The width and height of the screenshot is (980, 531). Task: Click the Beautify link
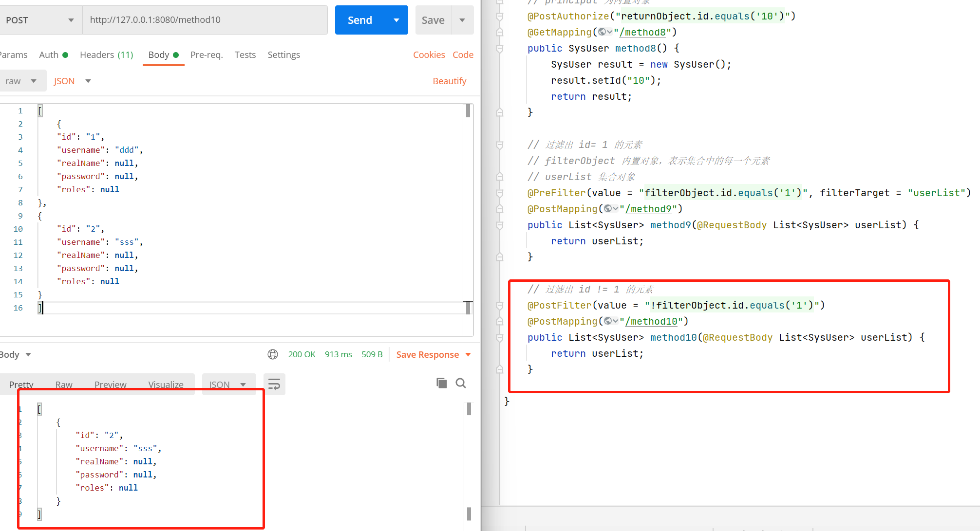(x=449, y=81)
